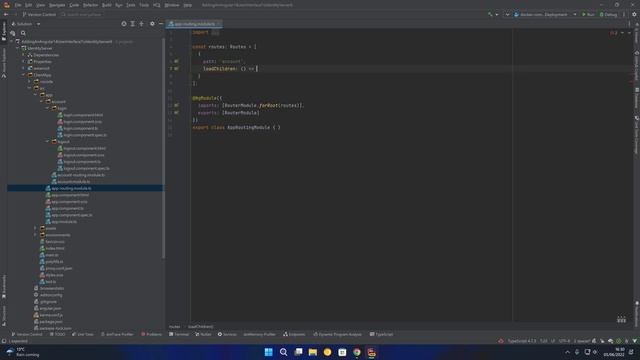This screenshot has width=640, height=360.
Task: Select app.module.ts file
Action: [61, 222]
